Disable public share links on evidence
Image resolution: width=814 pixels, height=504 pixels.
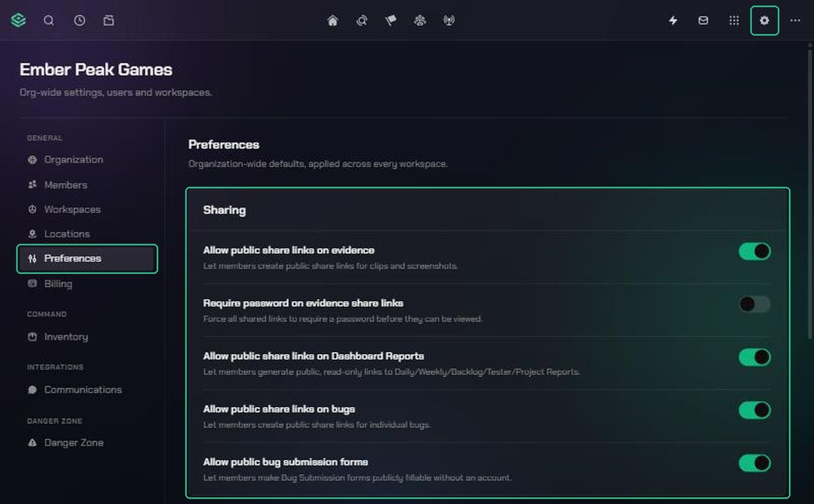pyautogui.click(x=754, y=252)
